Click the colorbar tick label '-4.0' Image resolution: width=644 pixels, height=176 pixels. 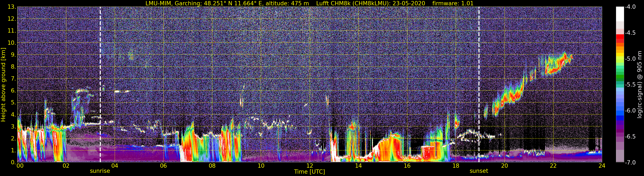pos(630,7)
